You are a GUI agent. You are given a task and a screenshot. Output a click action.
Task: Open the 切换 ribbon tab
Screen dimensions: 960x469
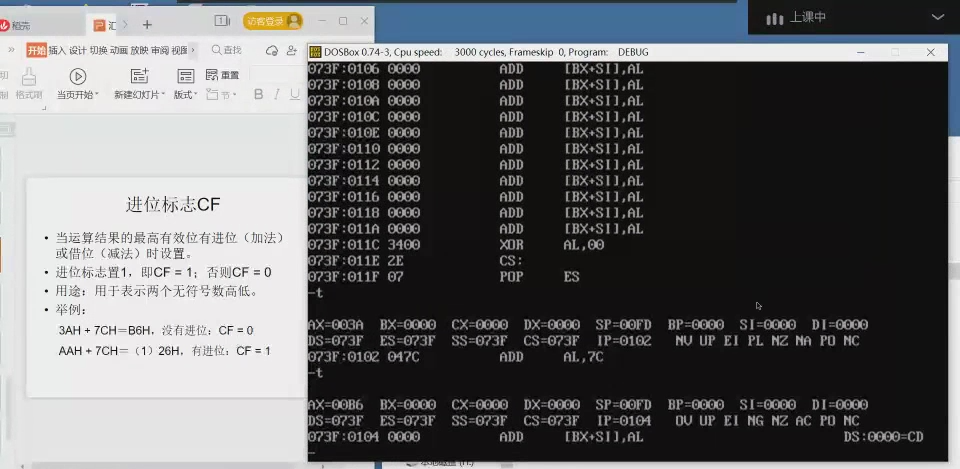pyautogui.click(x=98, y=50)
